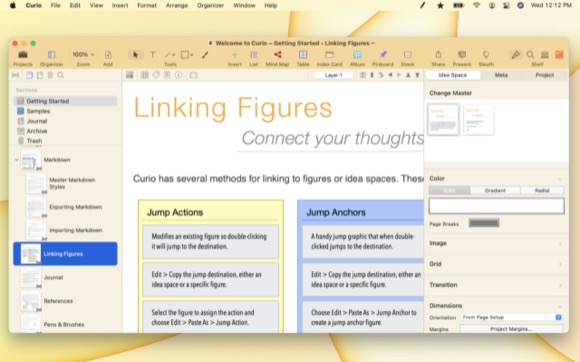Image resolution: width=580 pixels, height=362 pixels.
Task: Select the Archive section
Action: pos(65,131)
